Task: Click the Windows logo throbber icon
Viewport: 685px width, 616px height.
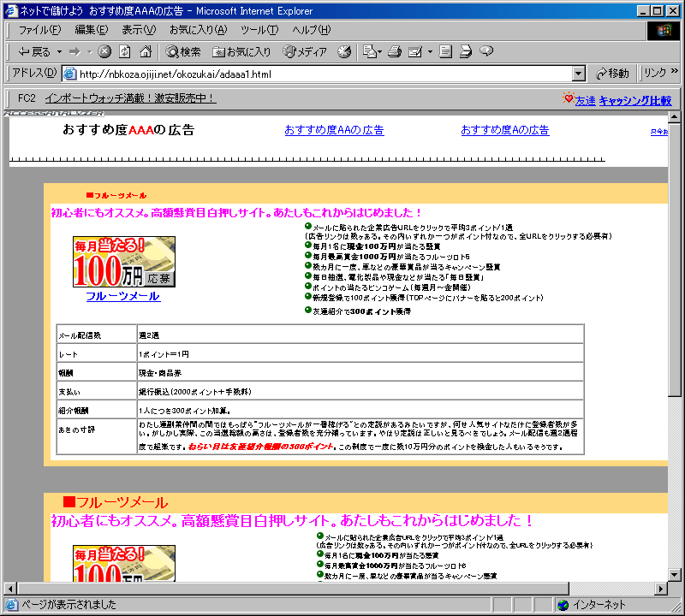Action: 663,30
